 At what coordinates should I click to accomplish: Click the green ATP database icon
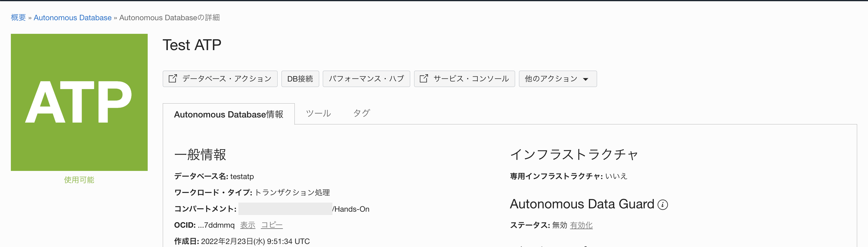[79, 101]
